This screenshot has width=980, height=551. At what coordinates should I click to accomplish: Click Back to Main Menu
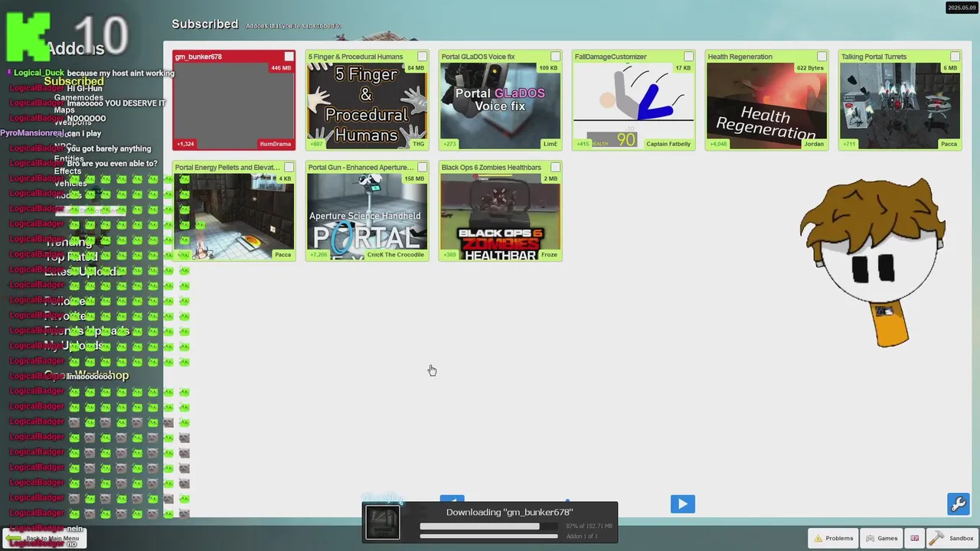(44, 538)
